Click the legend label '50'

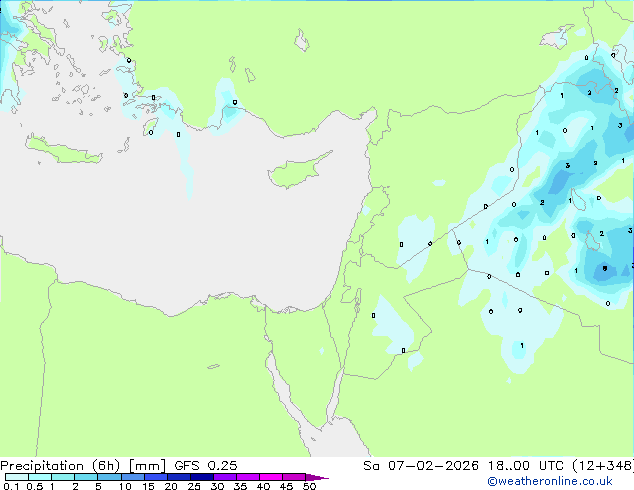click(x=309, y=486)
